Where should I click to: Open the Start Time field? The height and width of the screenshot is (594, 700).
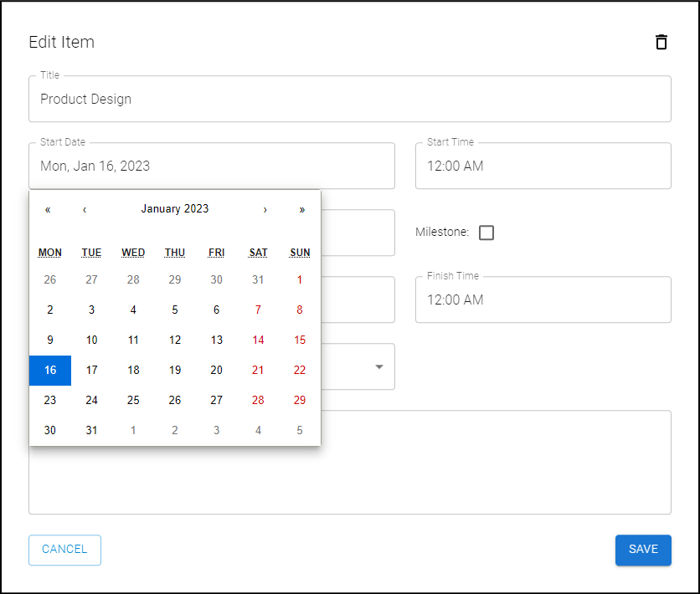point(543,166)
